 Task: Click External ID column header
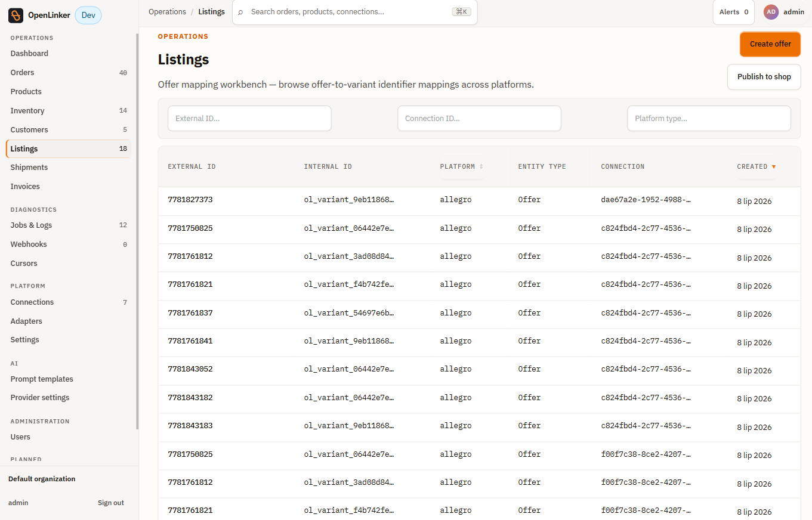pos(192,167)
